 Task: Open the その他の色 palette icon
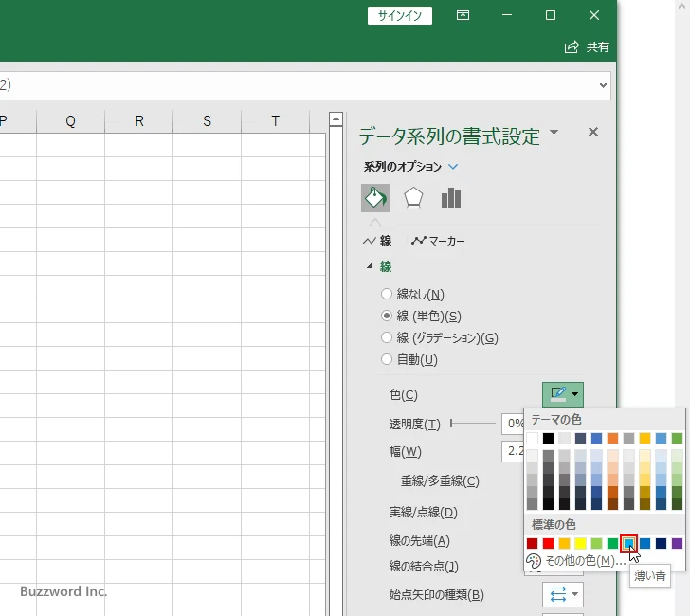pyautogui.click(x=534, y=561)
